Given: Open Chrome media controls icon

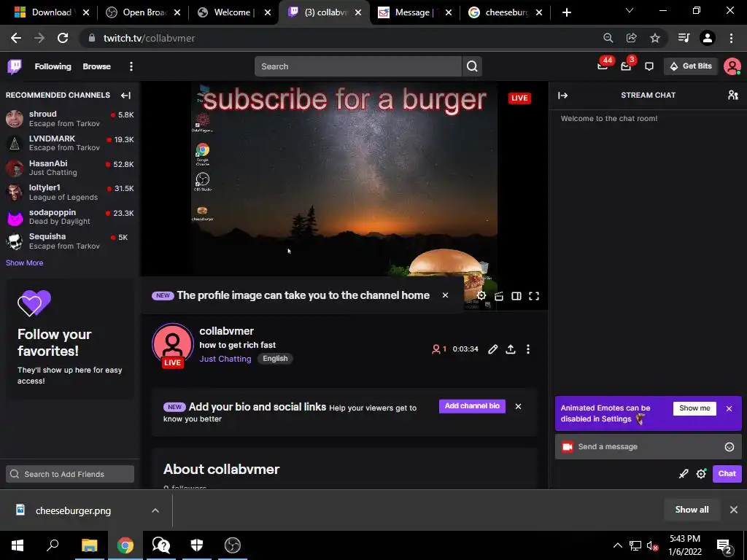Looking at the screenshot, I should point(684,38).
